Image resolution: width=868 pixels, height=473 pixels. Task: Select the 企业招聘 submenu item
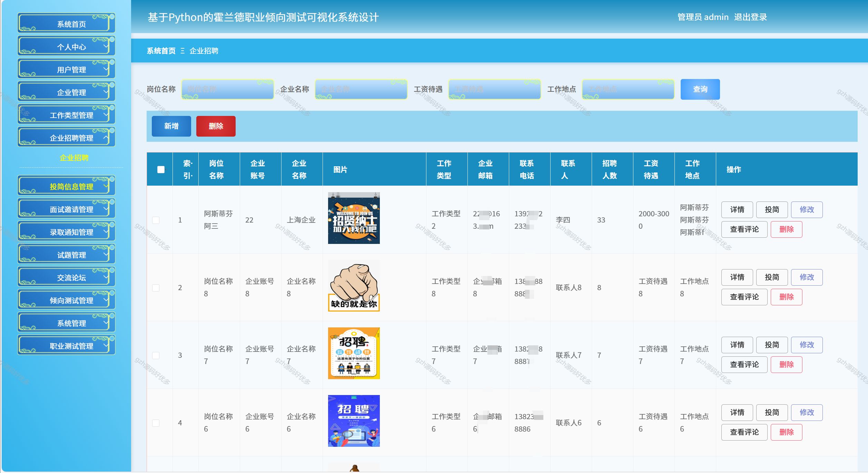click(x=74, y=158)
